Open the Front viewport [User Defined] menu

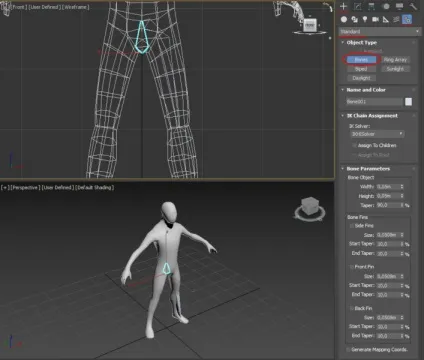44,7
